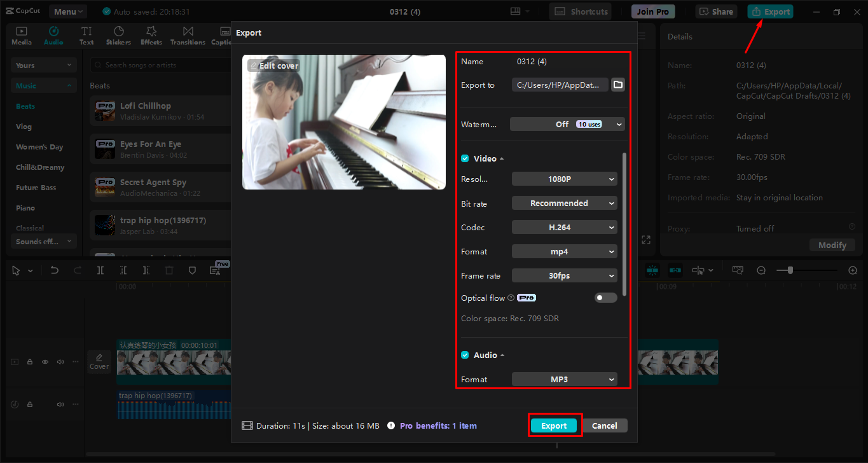Click the Delete segment trash icon
Screen dimensions: 868x463
169,270
